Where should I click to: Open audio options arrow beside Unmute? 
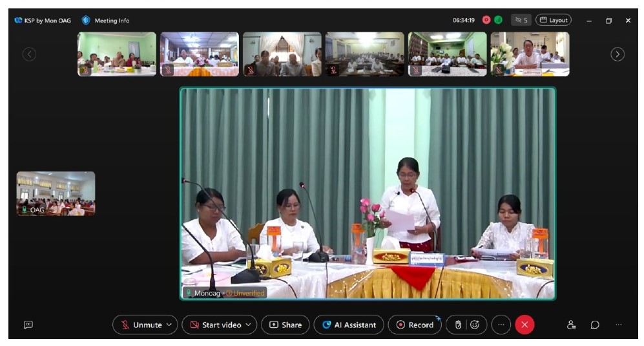[x=170, y=325]
